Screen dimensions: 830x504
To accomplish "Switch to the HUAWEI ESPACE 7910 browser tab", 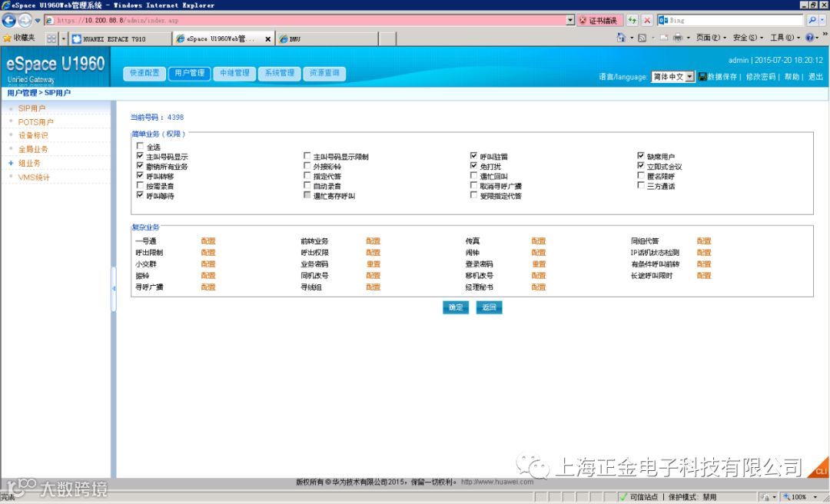I will (121, 38).
